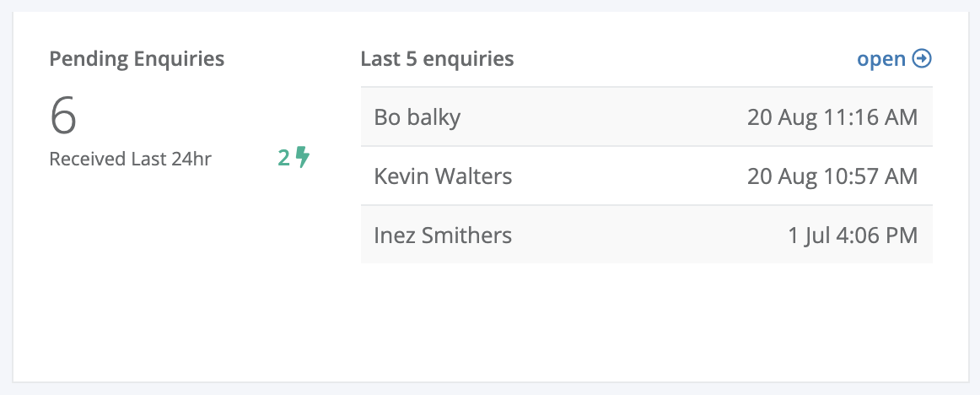The width and height of the screenshot is (980, 395).
Task: Select the Kevin Walters table row
Action: pos(646,176)
